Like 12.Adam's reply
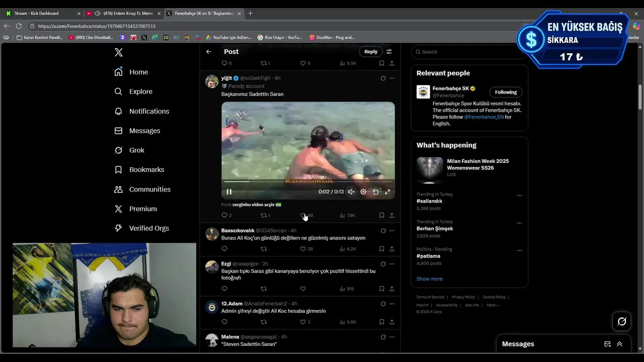The width and height of the screenshot is (644, 362). (x=305, y=322)
